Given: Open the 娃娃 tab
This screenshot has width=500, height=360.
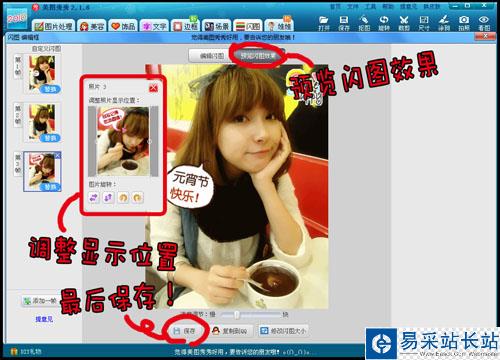Looking at the screenshot, I should 279,26.
